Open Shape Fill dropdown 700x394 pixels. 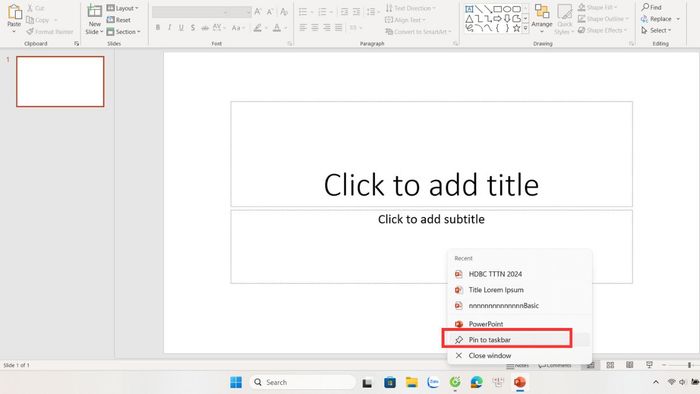point(597,8)
